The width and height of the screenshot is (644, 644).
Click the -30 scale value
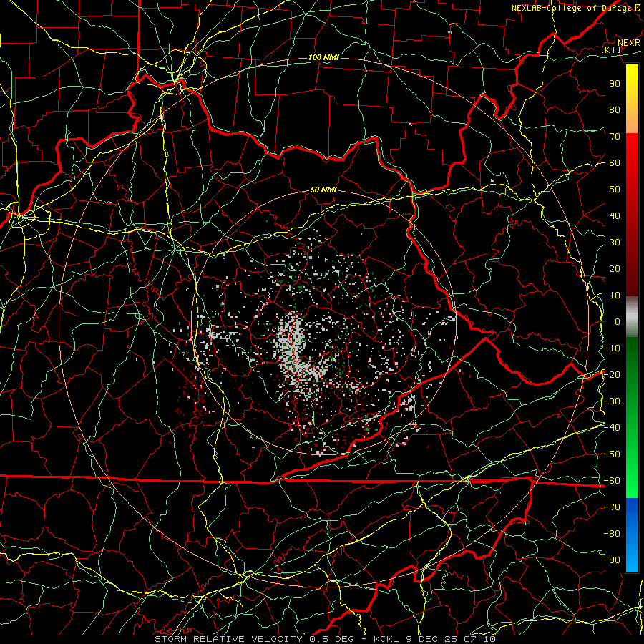(x=612, y=401)
